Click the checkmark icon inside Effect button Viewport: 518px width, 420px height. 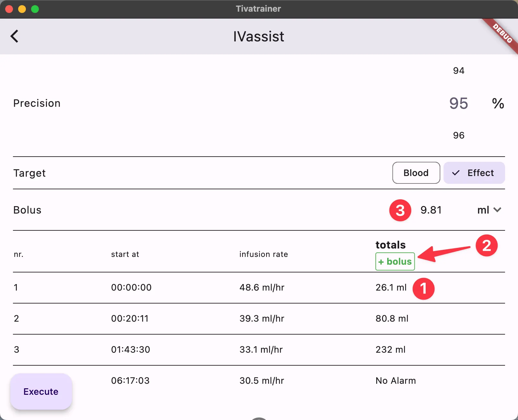[x=456, y=173]
